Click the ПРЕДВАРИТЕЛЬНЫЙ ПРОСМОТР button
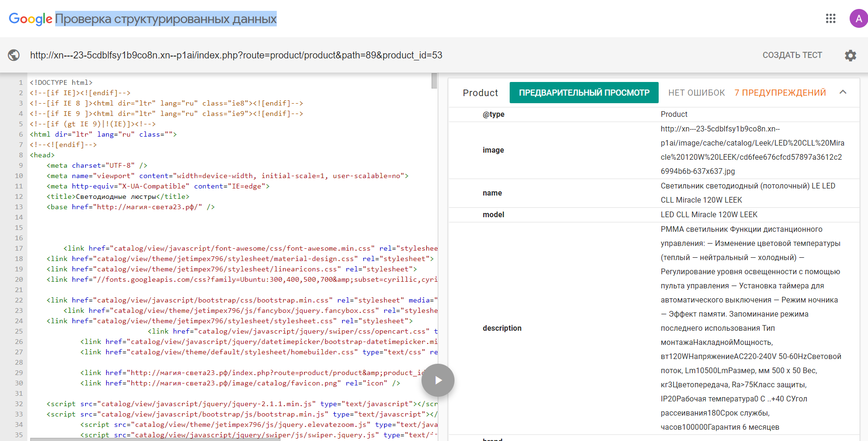This screenshot has height=441, width=868. tap(584, 93)
